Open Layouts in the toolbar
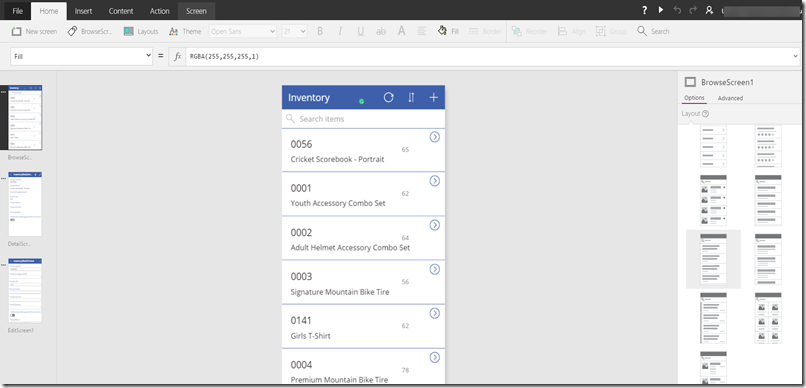This screenshot has width=806, height=388. tap(141, 31)
